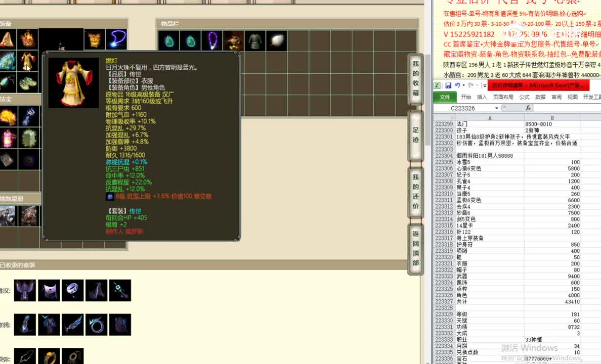This screenshot has height=364, width=601.
Task: Select the green shoes equipment icon
Action: [x=27, y=82]
